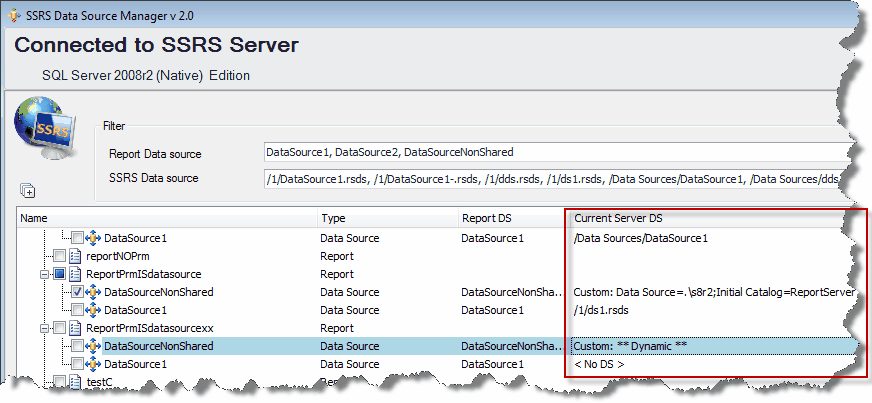Tick the testC checkbox

point(60,381)
